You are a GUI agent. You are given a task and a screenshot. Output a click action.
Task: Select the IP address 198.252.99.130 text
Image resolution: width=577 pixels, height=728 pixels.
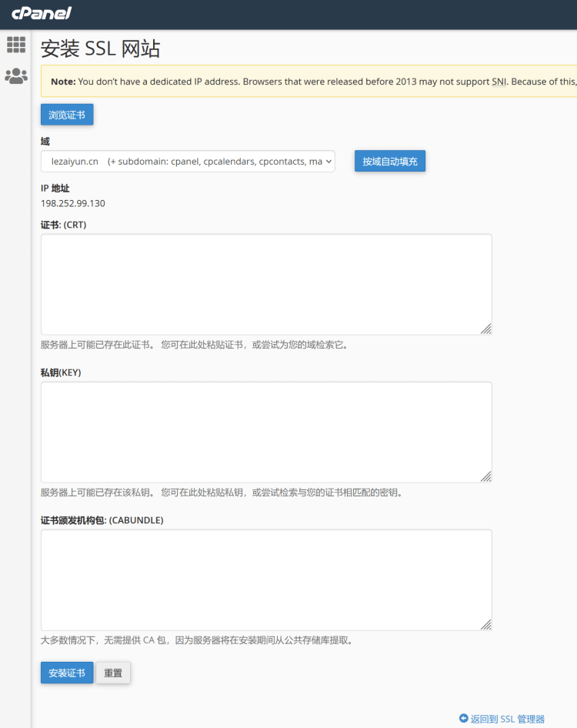[x=73, y=203]
